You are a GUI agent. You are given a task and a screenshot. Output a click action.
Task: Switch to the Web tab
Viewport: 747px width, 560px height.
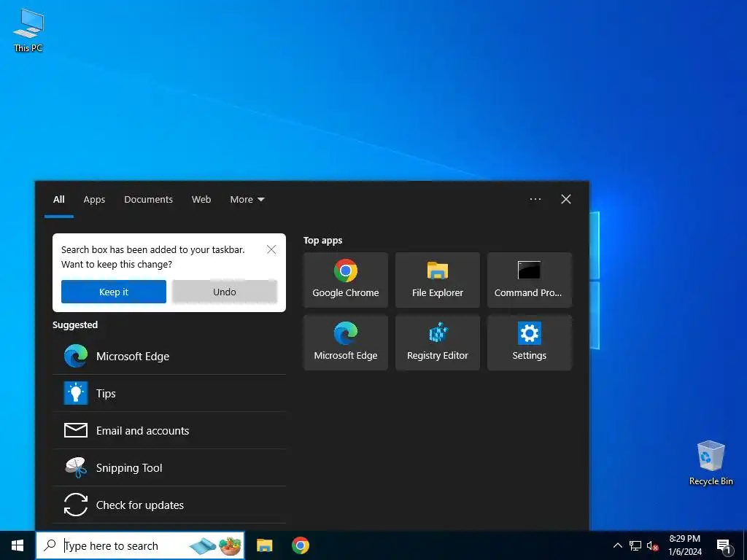point(201,200)
